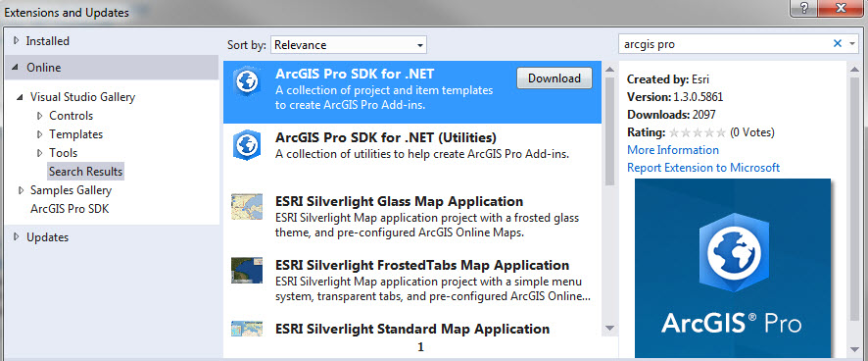Open the Help question mark button
868x361 pixels.
coord(804,8)
